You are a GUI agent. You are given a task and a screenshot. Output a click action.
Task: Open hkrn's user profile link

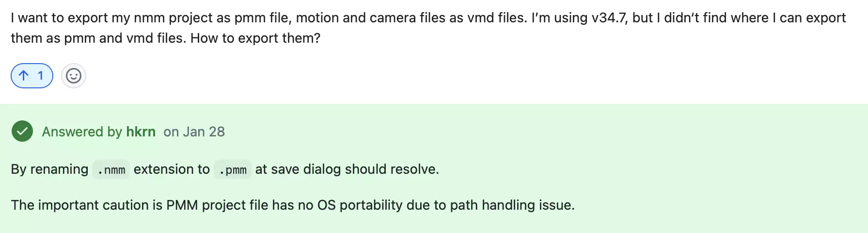[x=141, y=132]
